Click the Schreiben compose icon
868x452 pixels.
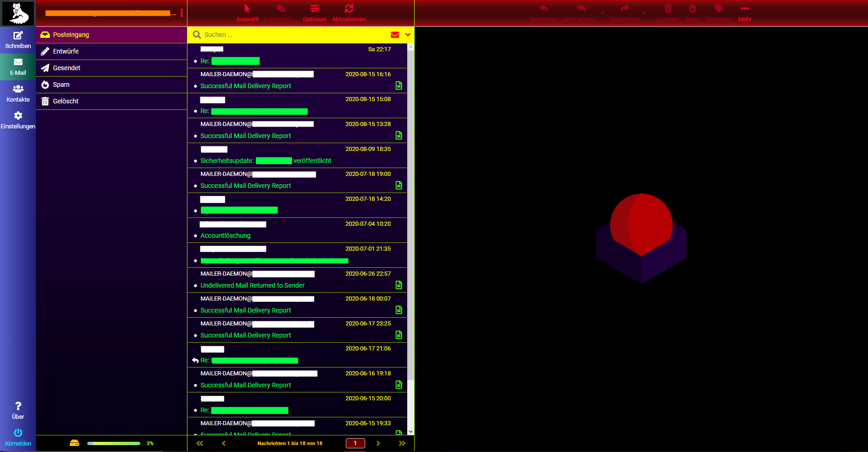pyautogui.click(x=18, y=36)
